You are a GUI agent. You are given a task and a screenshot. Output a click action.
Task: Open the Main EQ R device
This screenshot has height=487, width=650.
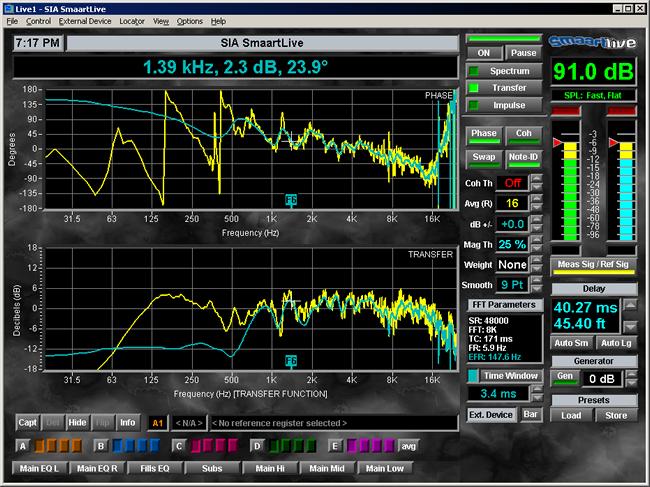click(97, 468)
